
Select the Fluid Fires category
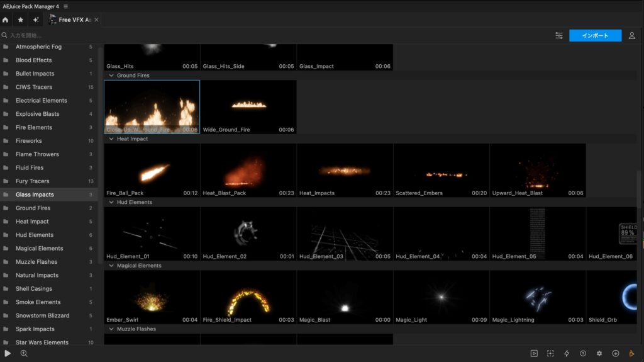tap(48, 168)
